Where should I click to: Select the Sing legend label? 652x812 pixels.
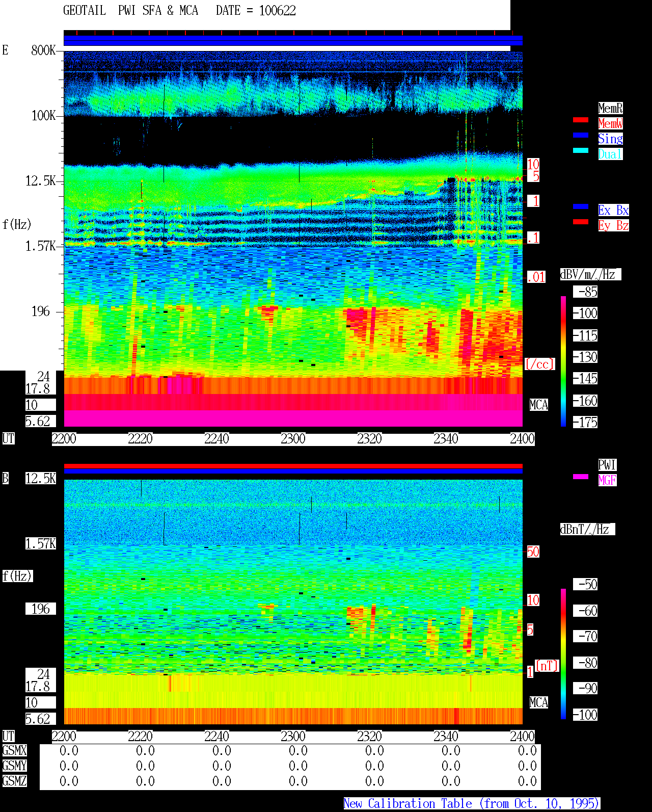[x=610, y=139]
